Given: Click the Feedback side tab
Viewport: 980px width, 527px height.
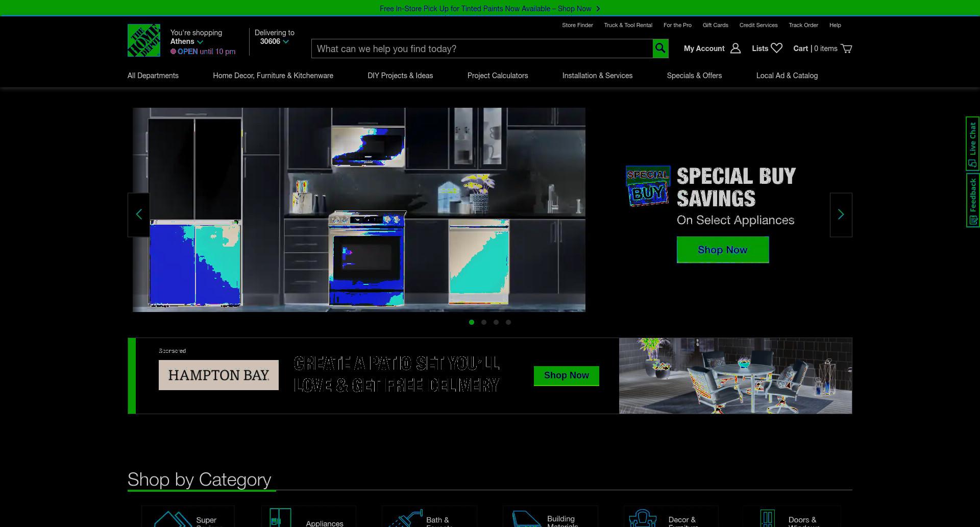Looking at the screenshot, I should coord(972,200).
